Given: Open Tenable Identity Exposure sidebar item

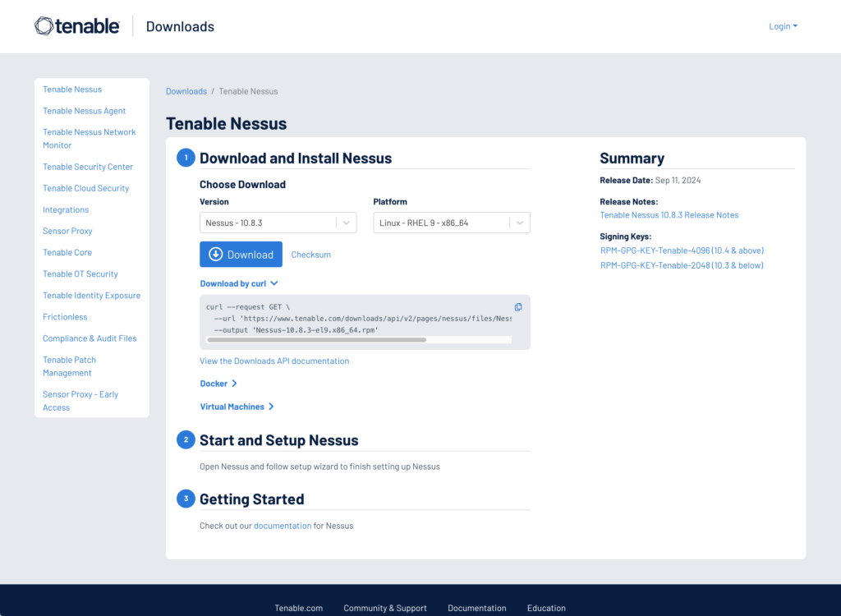Looking at the screenshot, I should coord(92,296).
